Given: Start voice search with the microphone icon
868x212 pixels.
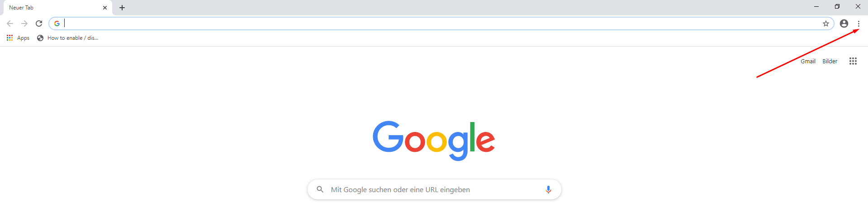Looking at the screenshot, I should pos(548,189).
